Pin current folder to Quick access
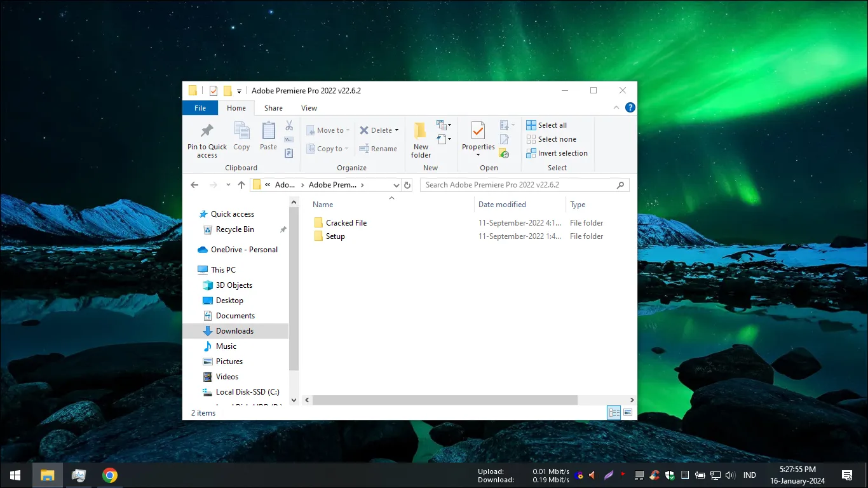Viewport: 868px width, 488px height. coord(207,139)
